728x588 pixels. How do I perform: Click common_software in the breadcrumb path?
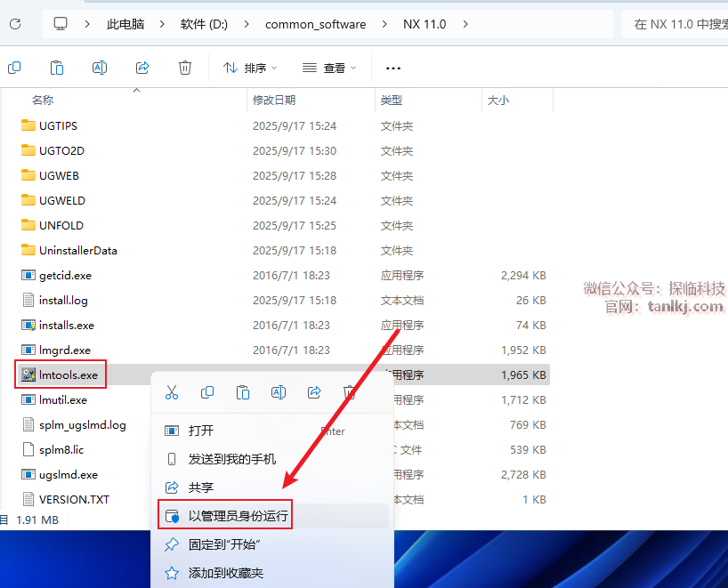tap(315, 24)
